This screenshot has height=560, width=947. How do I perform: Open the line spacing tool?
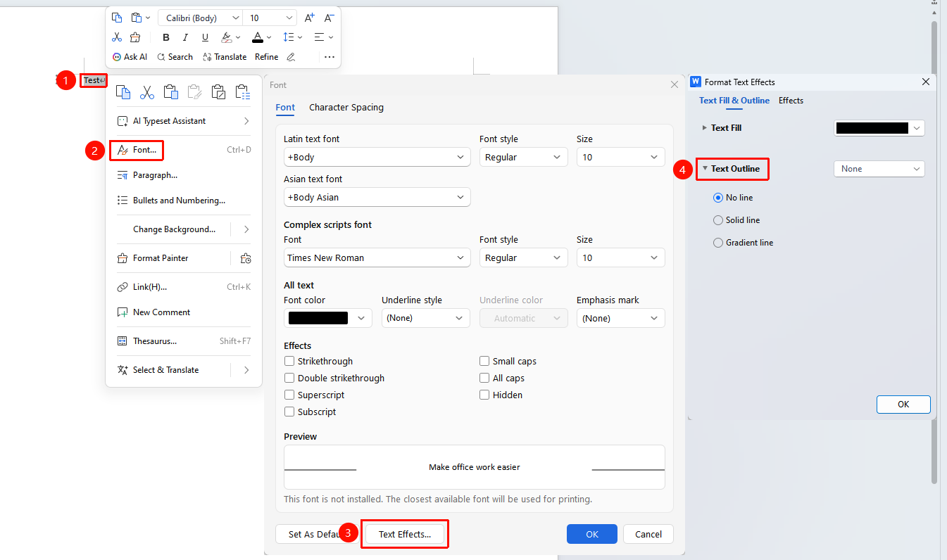[288, 37]
